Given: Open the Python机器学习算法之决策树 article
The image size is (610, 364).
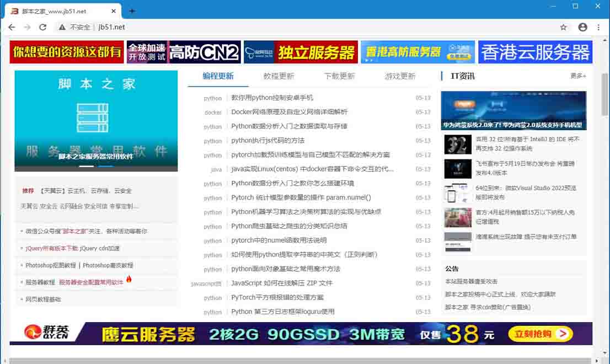Looking at the screenshot, I should [x=306, y=212].
